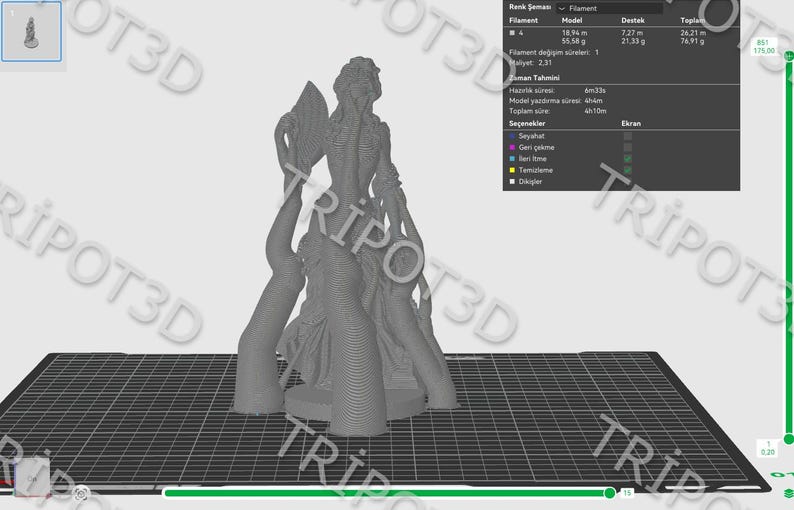
Task: Click support length value 7,27 m
Action: 632,33
